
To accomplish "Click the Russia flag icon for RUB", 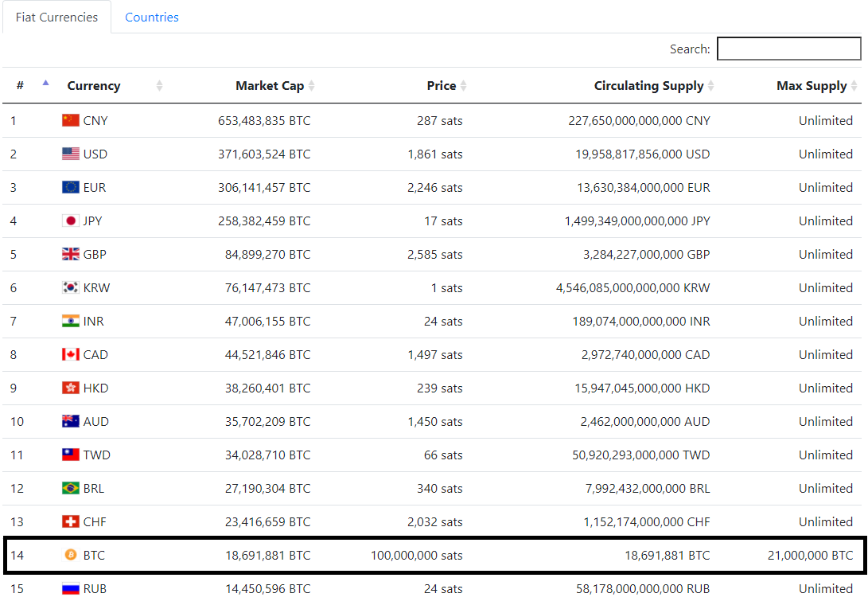I will pyautogui.click(x=70, y=588).
